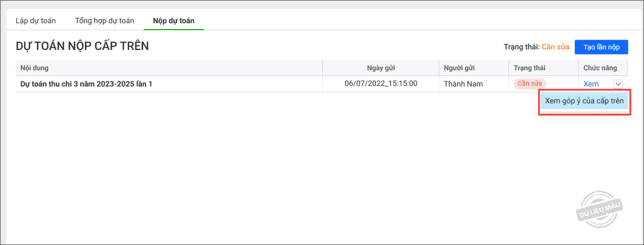Click the Trạng thái column header
Image resolution: width=644 pixels, height=245 pixels.
529,68
